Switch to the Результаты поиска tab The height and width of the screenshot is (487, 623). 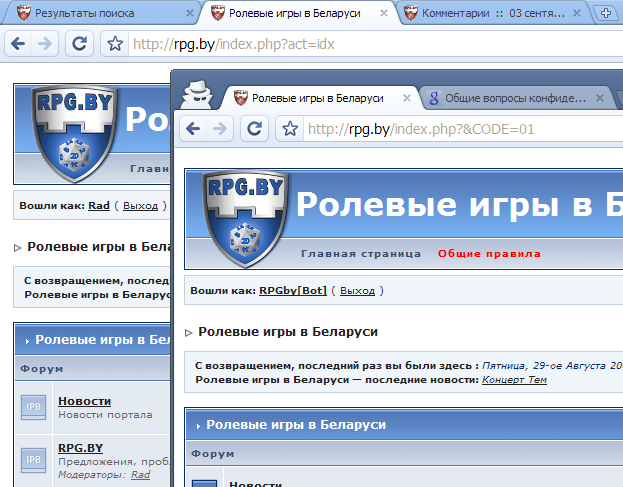[x=99, y=13]
